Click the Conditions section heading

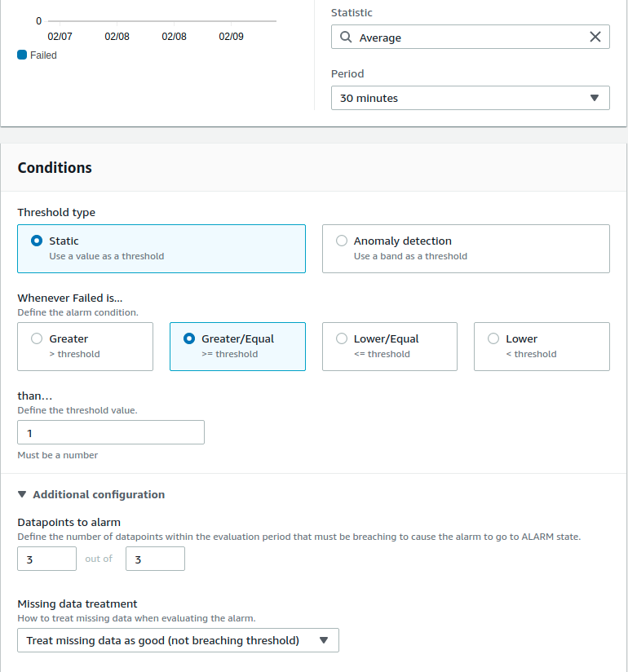click(55, 168)
